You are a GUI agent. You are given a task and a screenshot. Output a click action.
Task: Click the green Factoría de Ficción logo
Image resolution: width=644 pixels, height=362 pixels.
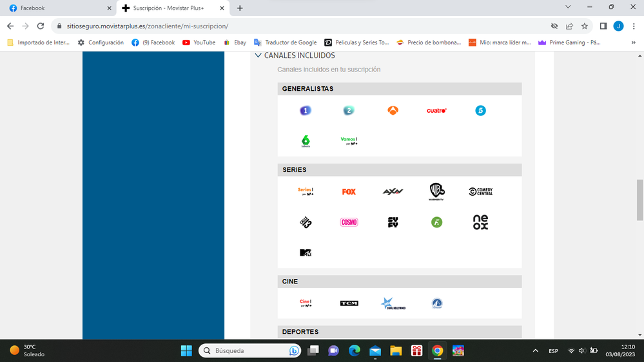pos(436,222)
